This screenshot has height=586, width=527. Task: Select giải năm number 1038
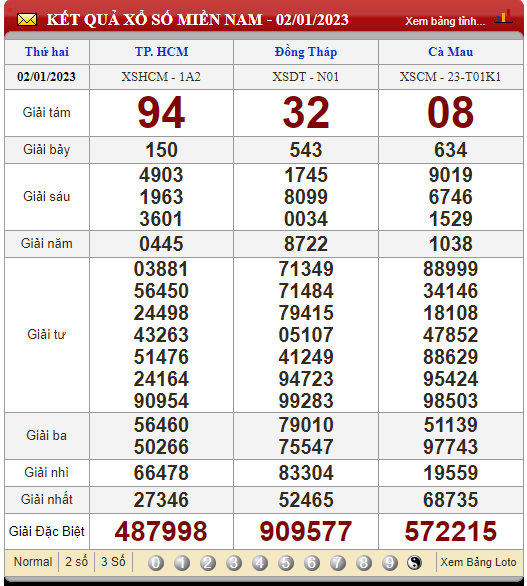pos(451,244)
